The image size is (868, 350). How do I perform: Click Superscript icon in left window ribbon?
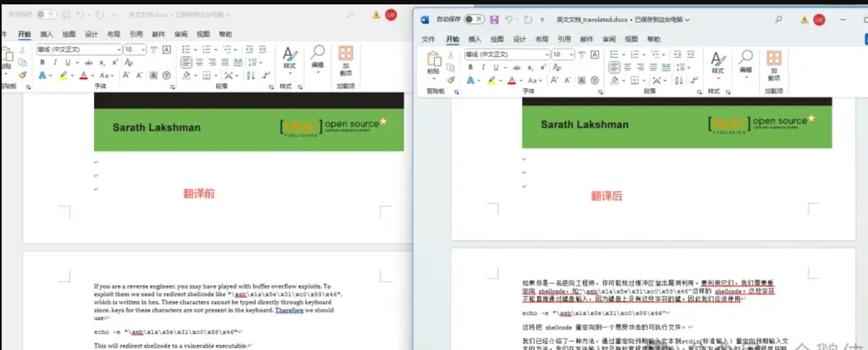[x=115, y=63]
